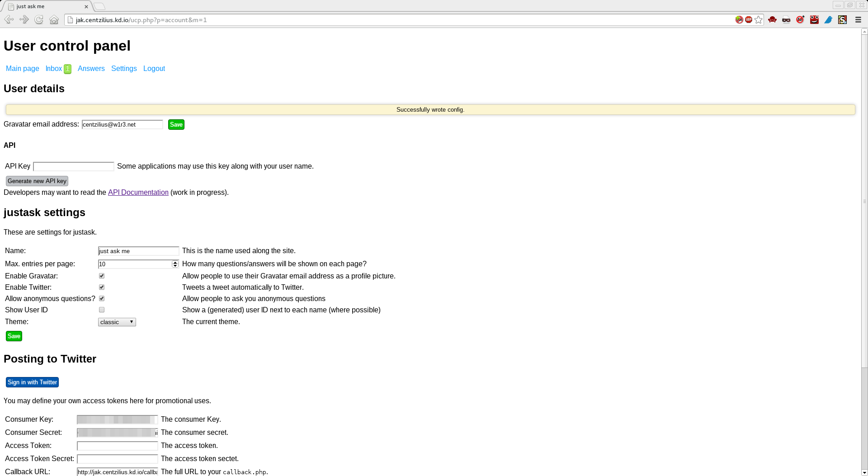Tick the Show User ID checkbox
Image resolution: width=868 pixels, height=476 pixels.
click(x=102, y=310)
